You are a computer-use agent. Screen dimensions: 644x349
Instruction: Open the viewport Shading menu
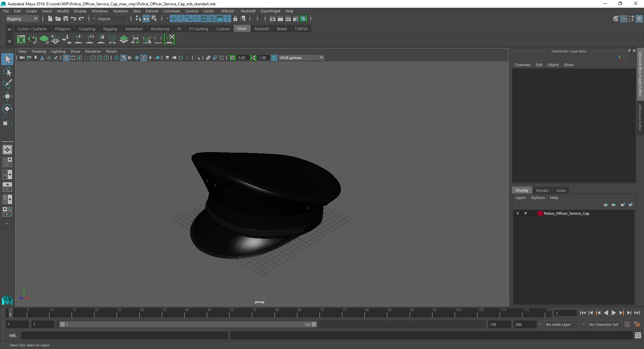39,51
